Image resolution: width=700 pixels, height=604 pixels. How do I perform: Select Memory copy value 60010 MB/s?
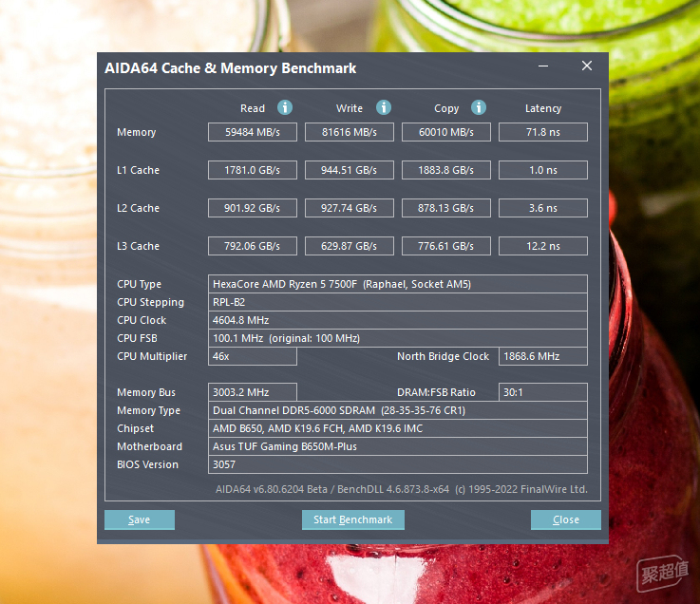click(x=446, y=132)
